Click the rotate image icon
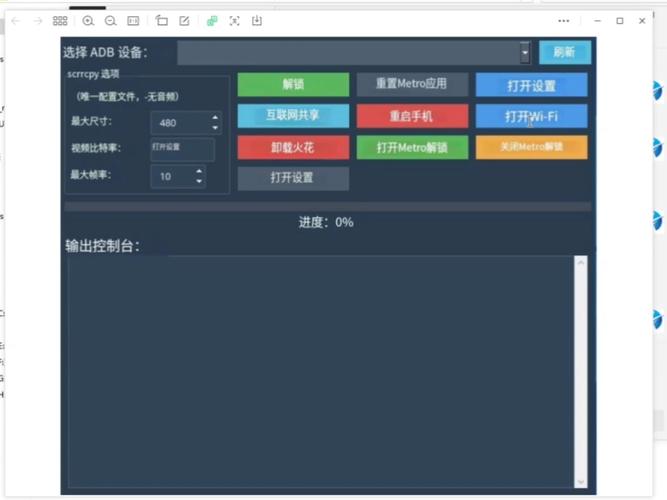Image resolution: width=667 pixels, height=500 pixels. click(x=162, y=20)
